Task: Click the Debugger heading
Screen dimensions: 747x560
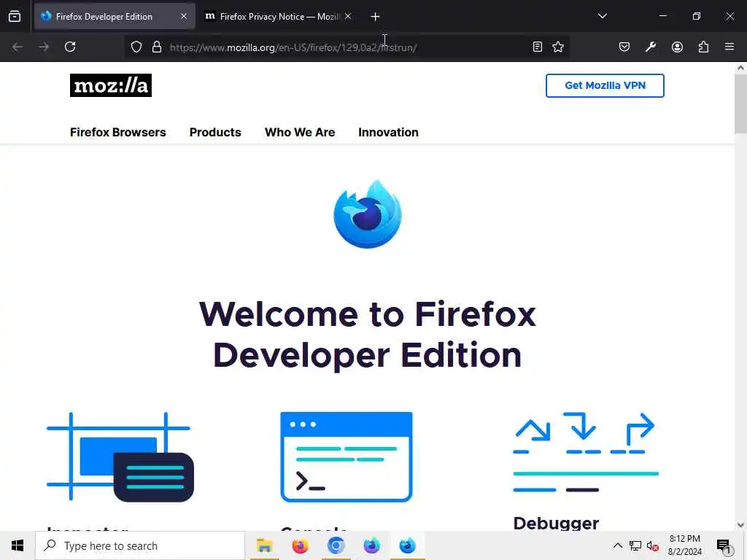Action: tap(556, 524)
